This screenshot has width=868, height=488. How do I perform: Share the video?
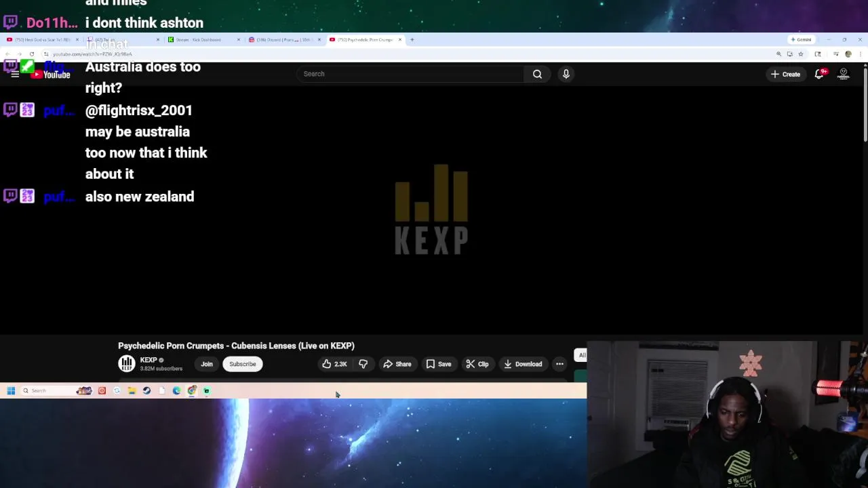point(397,364)
